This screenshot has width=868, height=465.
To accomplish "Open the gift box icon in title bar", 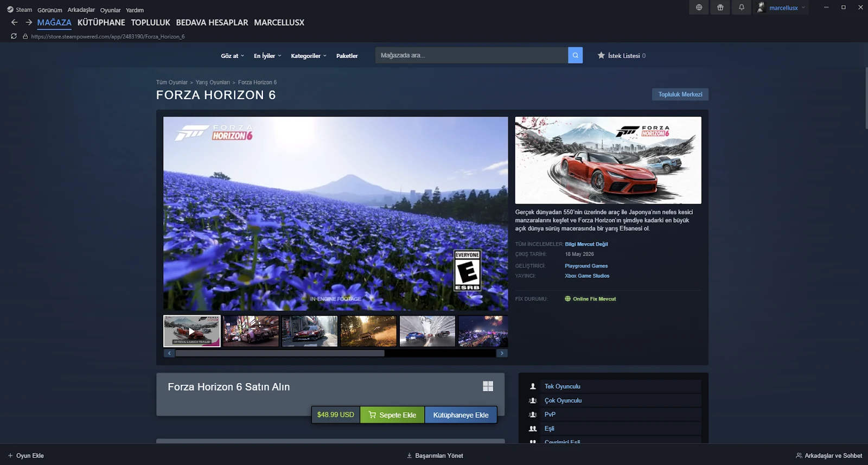I will pyautogui.click(x=720, y=8).
